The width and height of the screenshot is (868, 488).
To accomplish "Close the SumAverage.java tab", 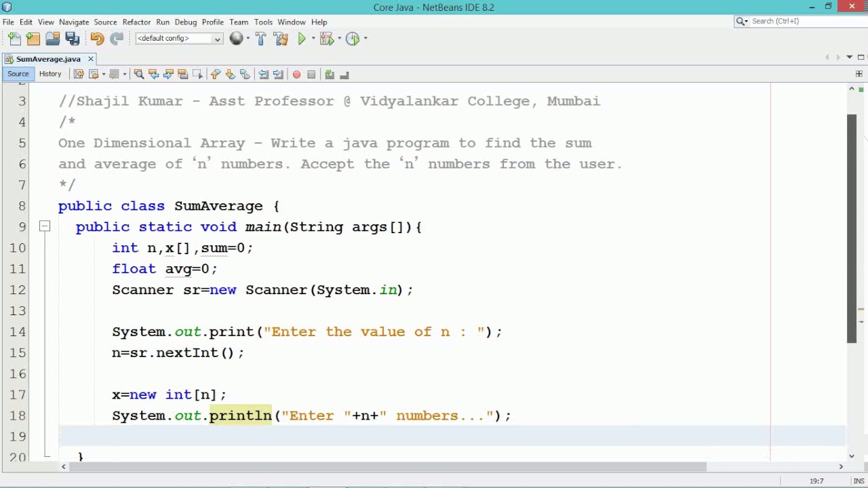I will (90, 59).
